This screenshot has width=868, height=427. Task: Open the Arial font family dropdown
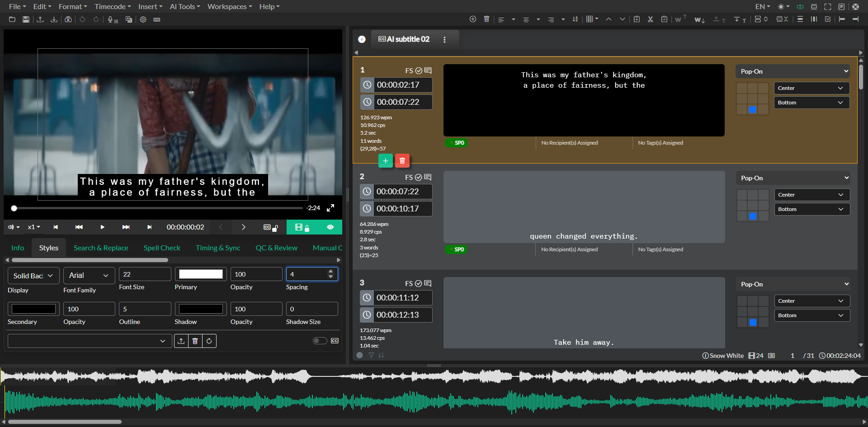[89, 275]
